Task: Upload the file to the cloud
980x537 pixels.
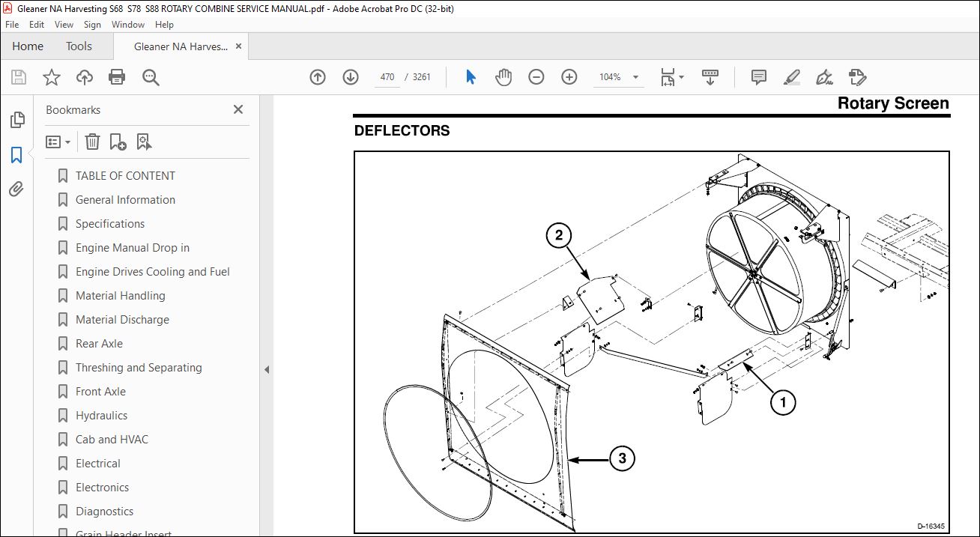Action: click(85, 77)
